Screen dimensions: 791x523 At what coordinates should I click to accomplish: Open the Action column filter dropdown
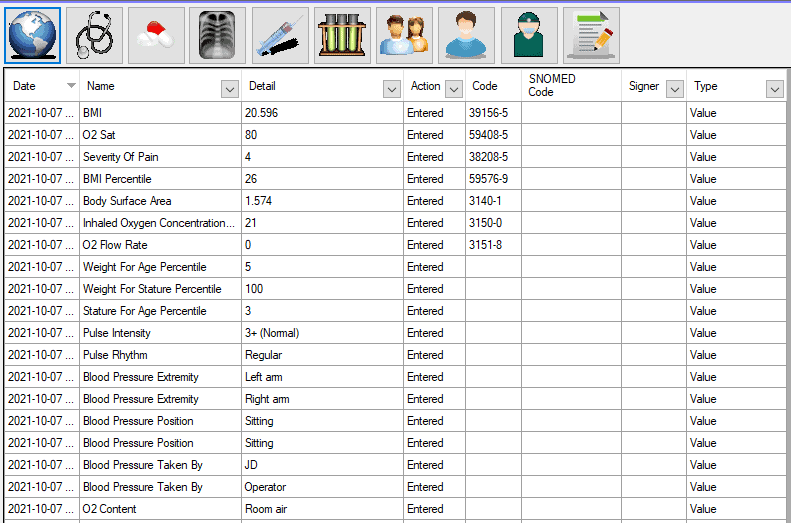[454, 89]
